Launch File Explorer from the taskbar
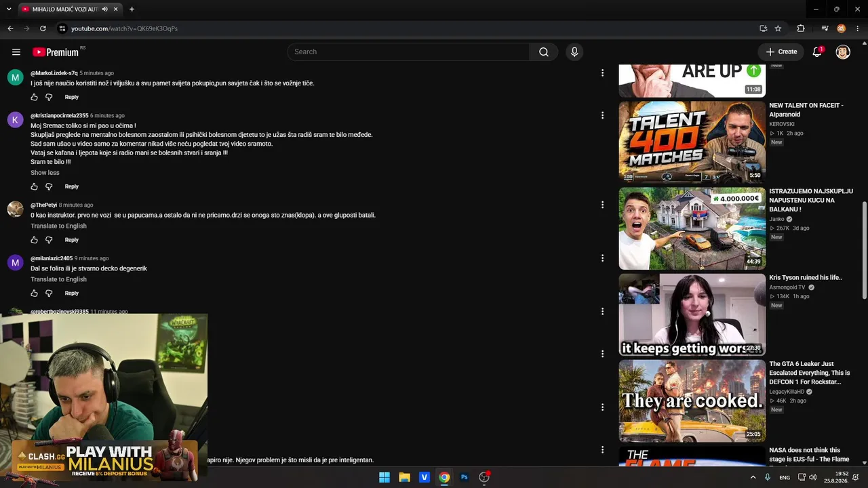868x488 pixels. click(x=404, y=477)
